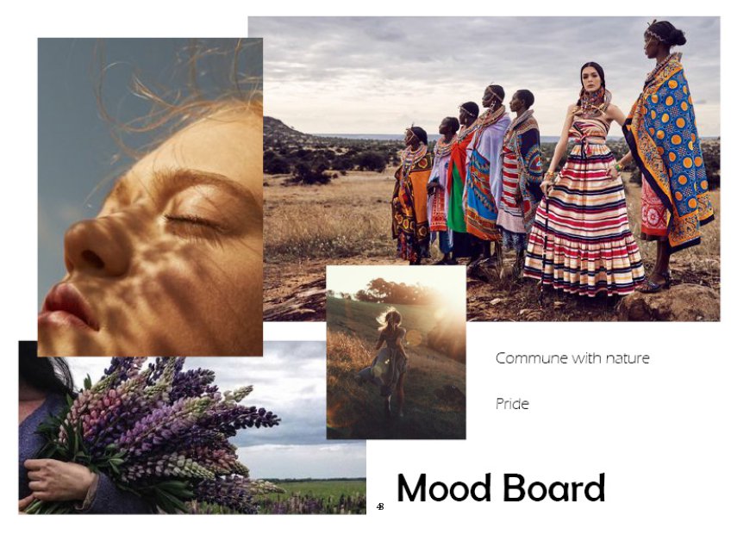Click the Mood Board title text
Screen dimensions: 756x534
click(x=501, y=488)
